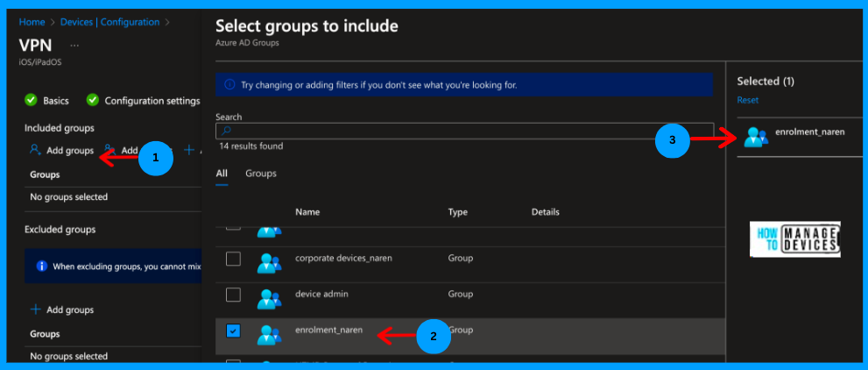Select the device admin group name

pos(321,294)
